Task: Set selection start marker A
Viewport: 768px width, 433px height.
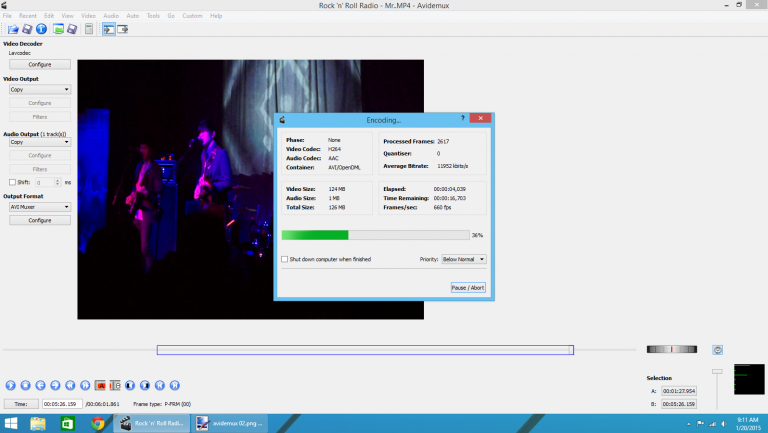Action: (100, 384)
